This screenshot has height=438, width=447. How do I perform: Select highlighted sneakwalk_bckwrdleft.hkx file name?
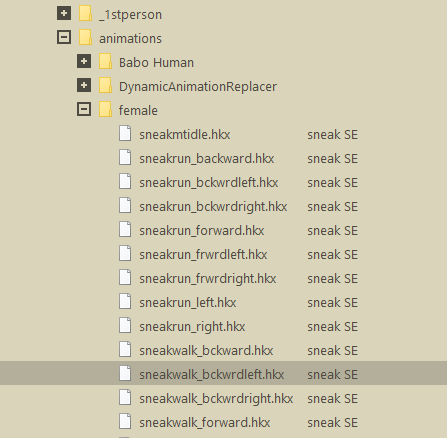(212, 375)
